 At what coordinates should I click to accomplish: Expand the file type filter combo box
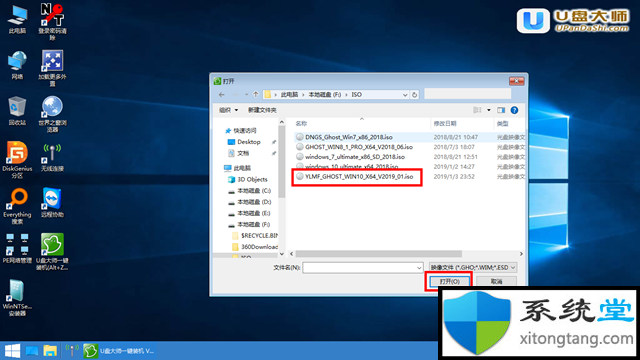(473, 267)
